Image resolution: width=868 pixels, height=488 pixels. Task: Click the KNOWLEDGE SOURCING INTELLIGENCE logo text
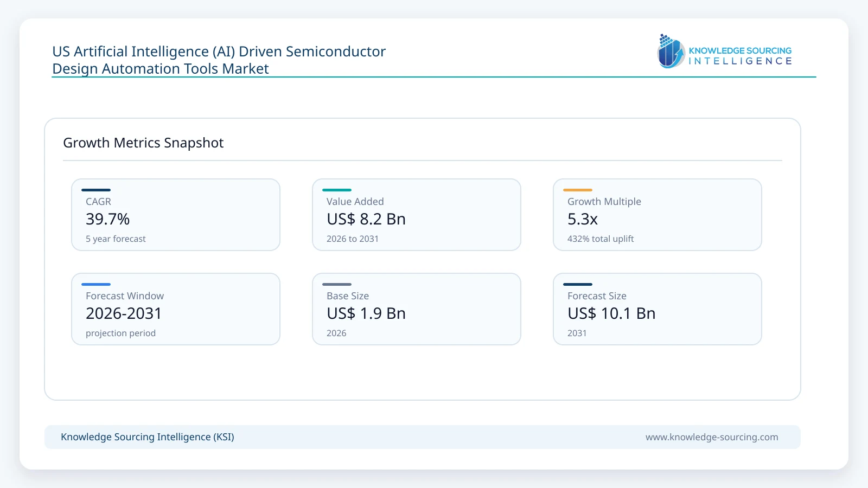(740, 56)
